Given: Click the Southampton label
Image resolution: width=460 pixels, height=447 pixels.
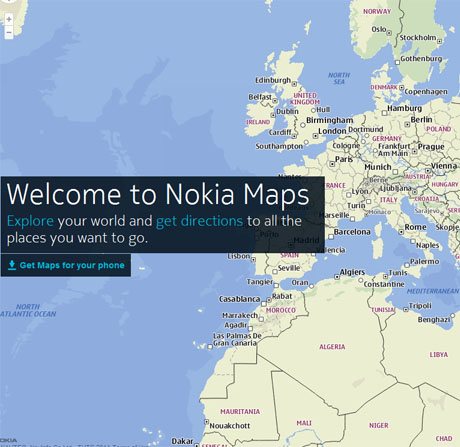Looking at the screenshot, I should pyautogui.click(x=279, y=146).
